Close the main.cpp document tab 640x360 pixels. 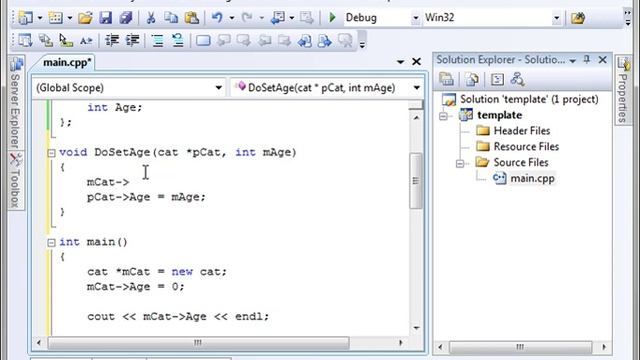[x=416, y=62]
